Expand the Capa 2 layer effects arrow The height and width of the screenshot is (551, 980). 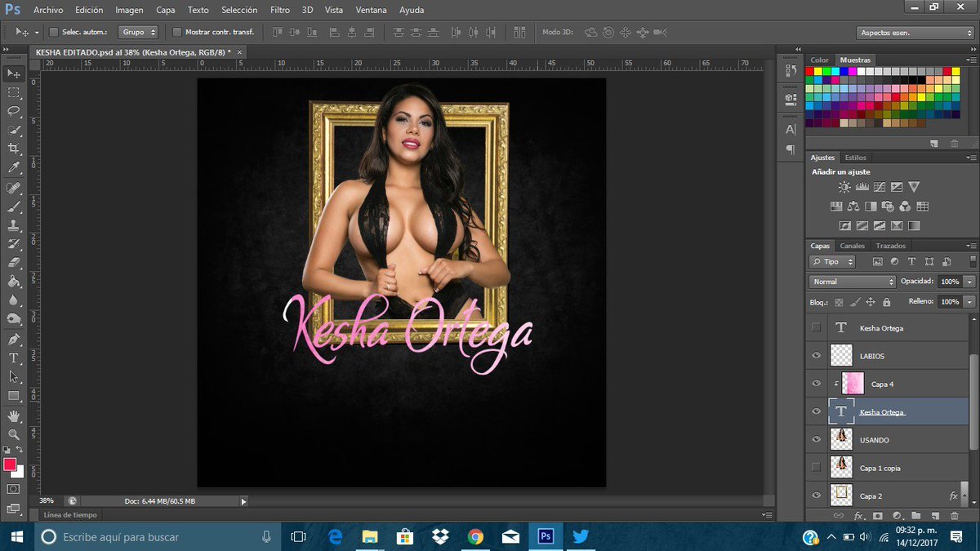[x=965, y=495]
